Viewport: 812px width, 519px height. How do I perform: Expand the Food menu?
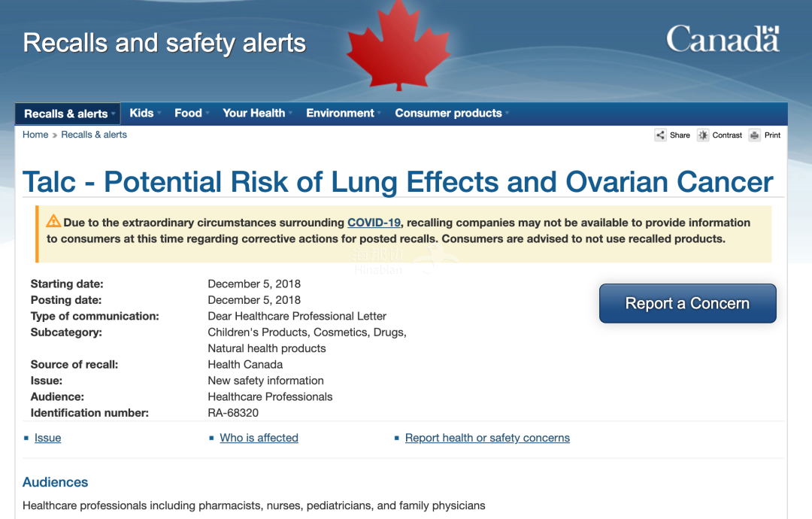(191, 113)
